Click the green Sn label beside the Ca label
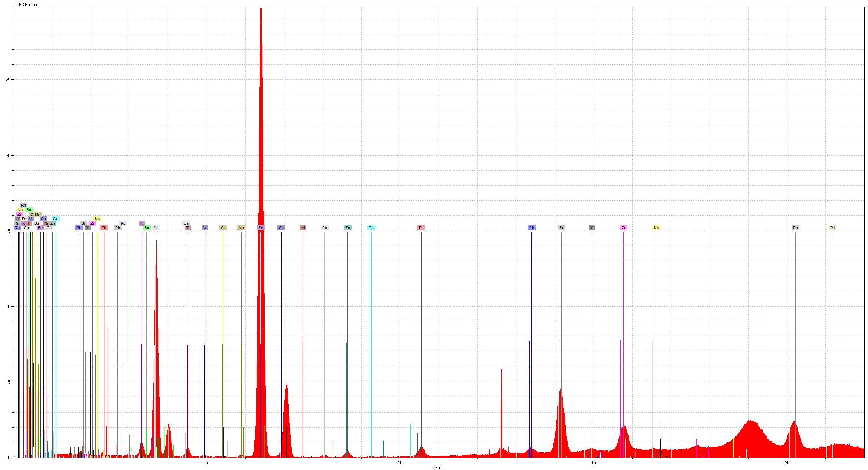The width and height of the screenshot is (868, 470). [x=146, y=228]
